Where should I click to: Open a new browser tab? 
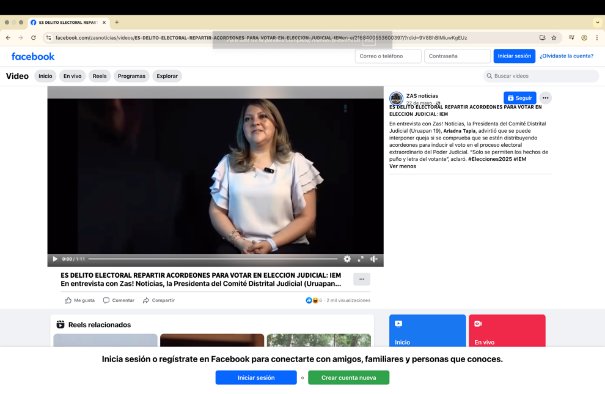click(x=117, y=22)
